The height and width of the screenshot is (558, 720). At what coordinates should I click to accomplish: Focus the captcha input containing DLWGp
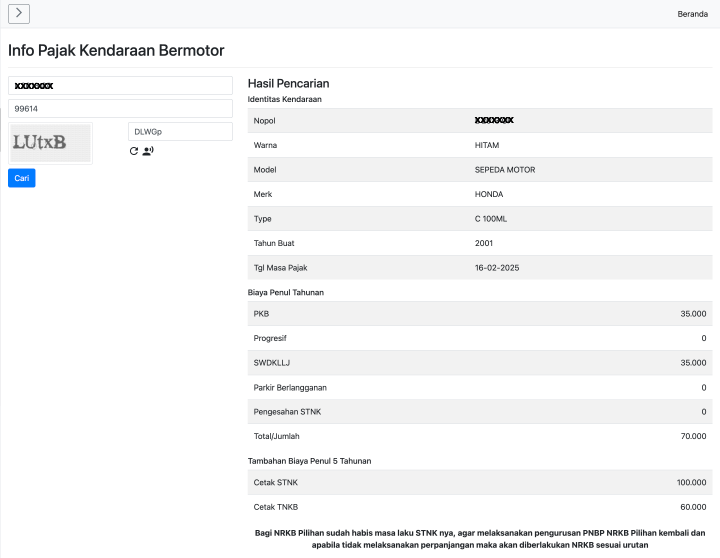click(x=180, y=131)
